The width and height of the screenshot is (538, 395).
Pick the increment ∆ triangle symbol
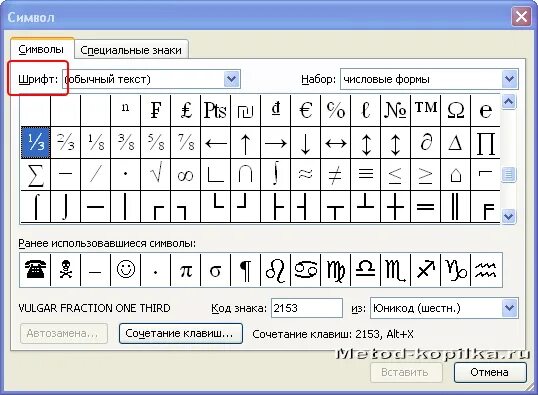click(456, 142)
